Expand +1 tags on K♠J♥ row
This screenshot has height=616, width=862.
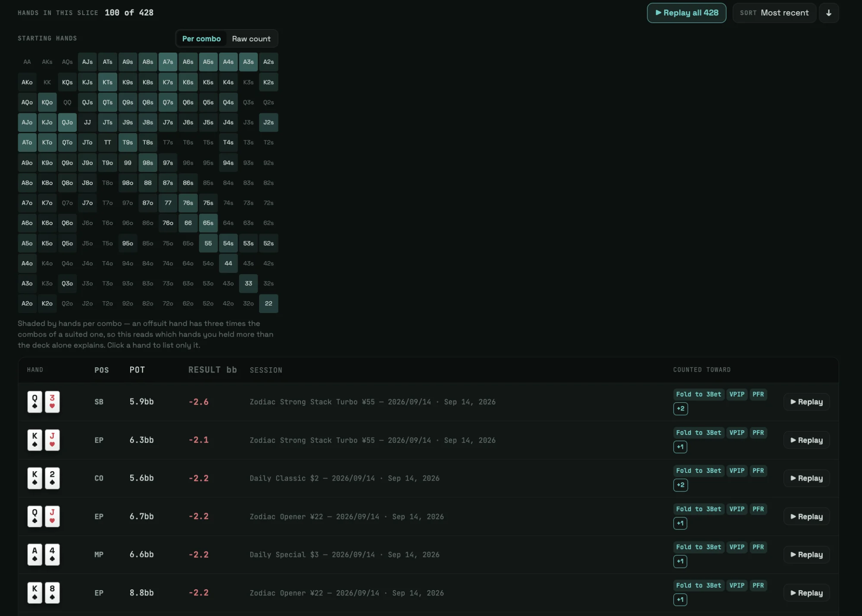[x=680, y=447]
